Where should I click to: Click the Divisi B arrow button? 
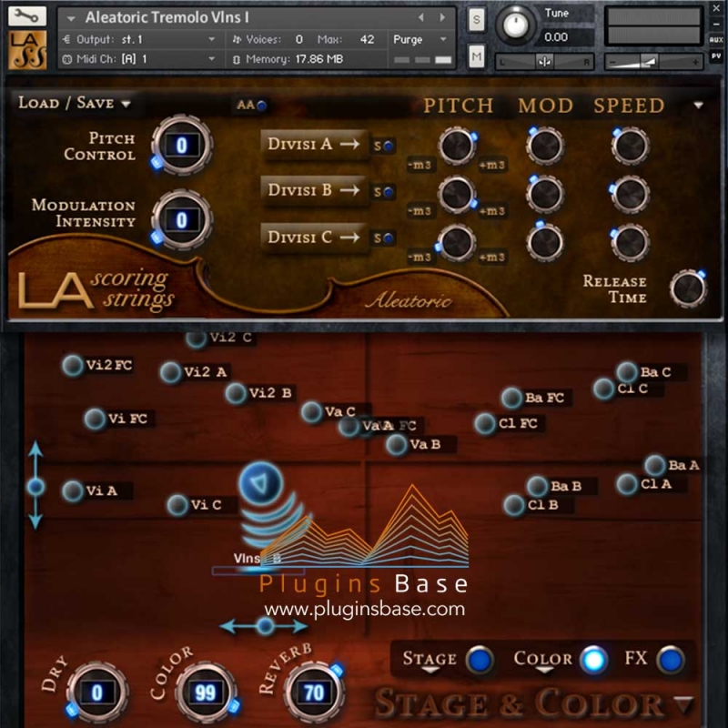pyautogui.click(x=313, y=190)
